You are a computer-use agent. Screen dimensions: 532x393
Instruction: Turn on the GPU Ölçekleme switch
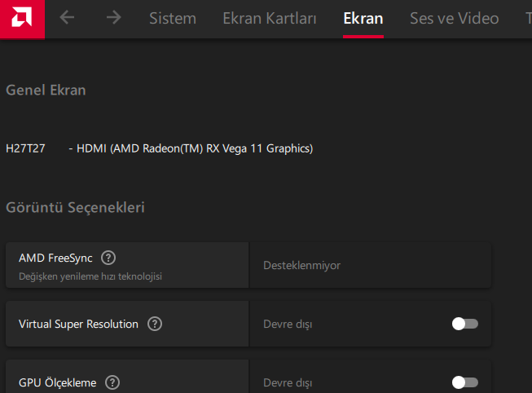pos(465,382)
